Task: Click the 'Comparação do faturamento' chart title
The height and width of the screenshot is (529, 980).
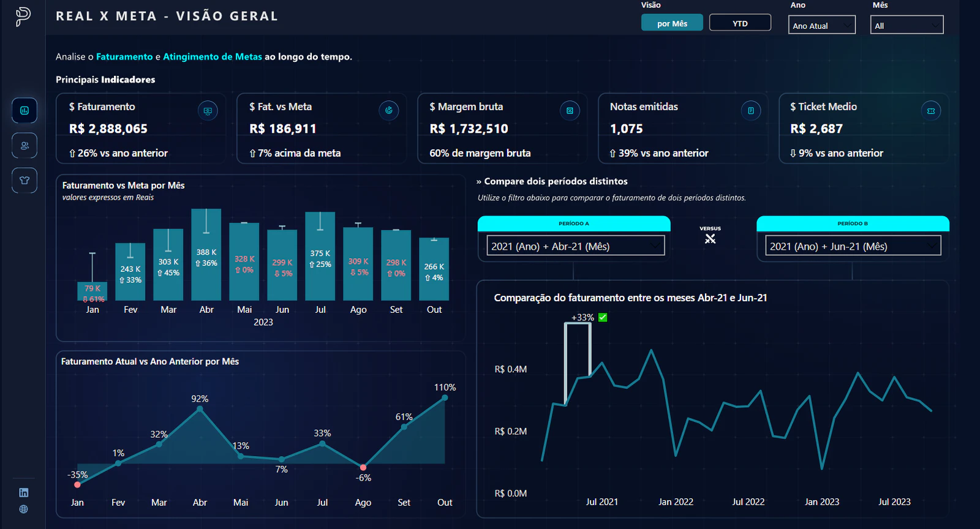Action: [x=630, y=298]
